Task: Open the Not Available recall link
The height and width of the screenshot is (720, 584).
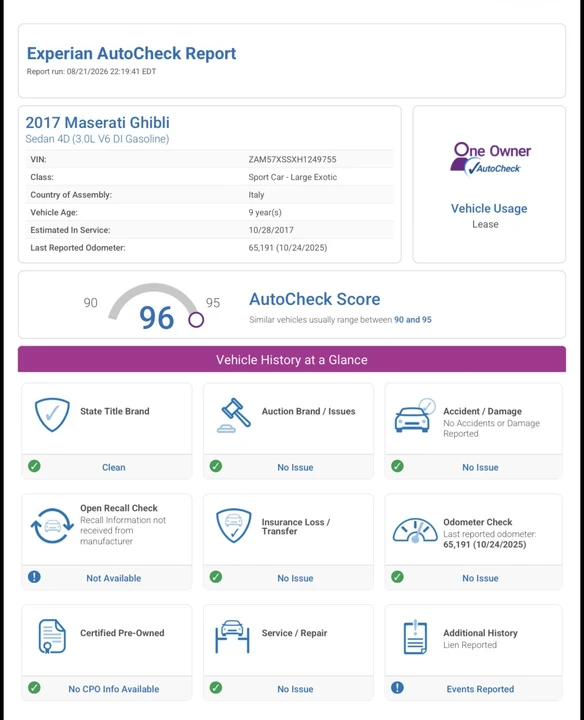Action: (x=113, y=578)
